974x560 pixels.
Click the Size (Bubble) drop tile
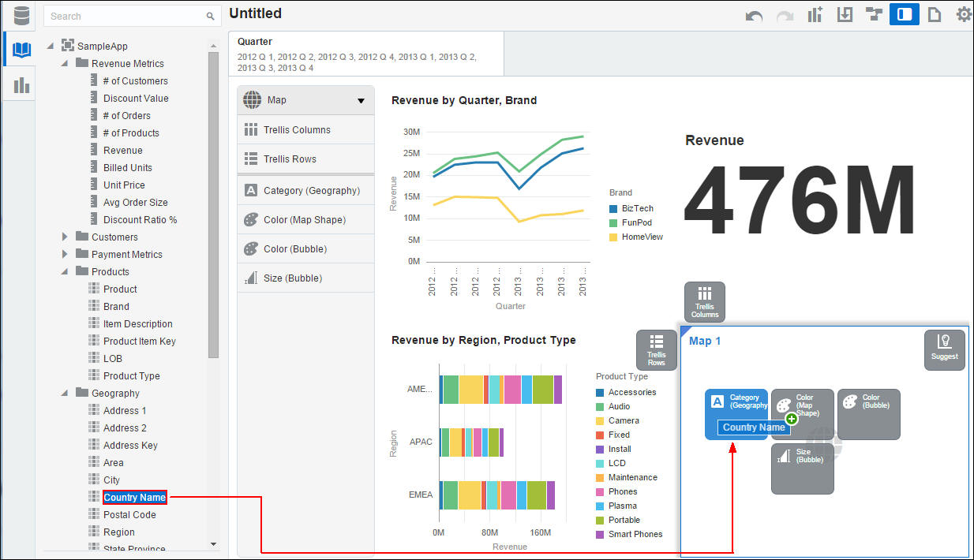click(x=803, y=469)
